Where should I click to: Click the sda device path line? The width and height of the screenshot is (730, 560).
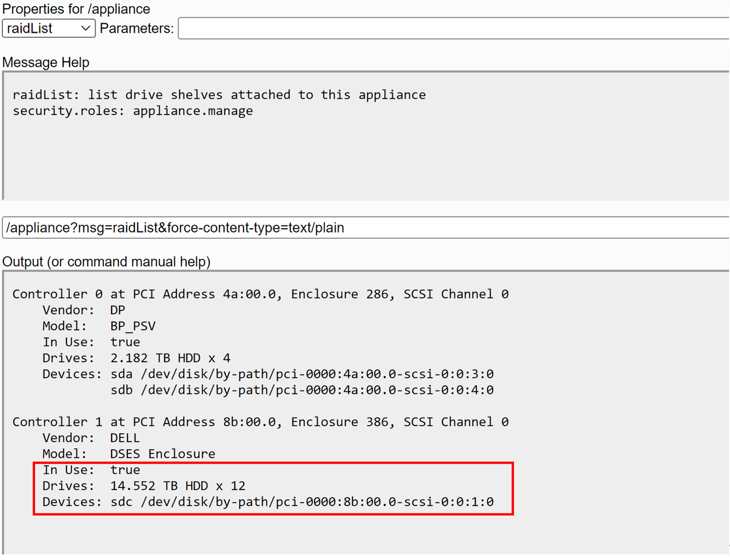pyautogui.click(x=268, y=374)
